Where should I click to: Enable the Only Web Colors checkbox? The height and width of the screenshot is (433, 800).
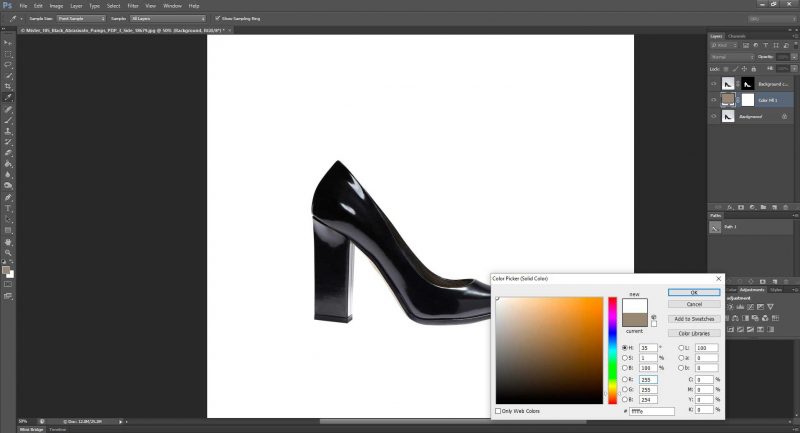(x=499, y=411)
